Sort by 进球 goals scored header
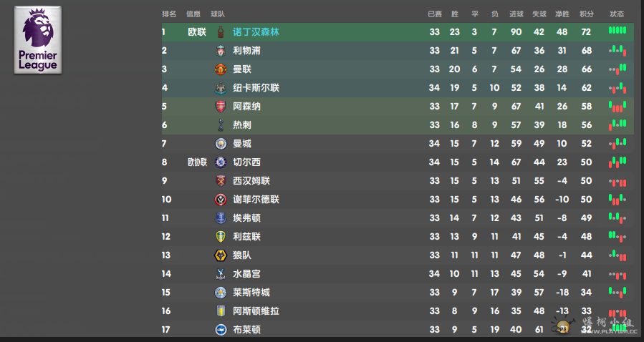The image size is (644, 342). pyautogui.click(x=516, y=14)
